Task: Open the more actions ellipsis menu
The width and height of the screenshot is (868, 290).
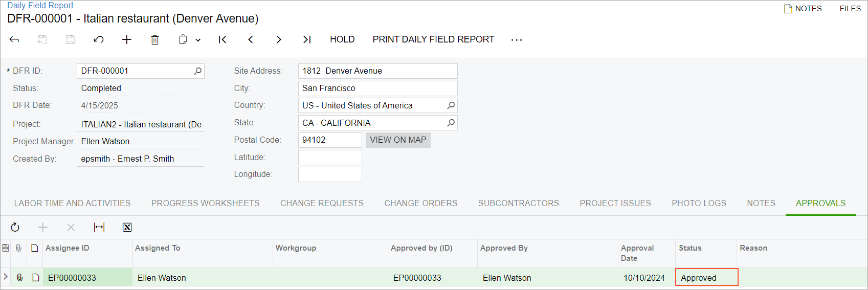Action: pos(517,40)
